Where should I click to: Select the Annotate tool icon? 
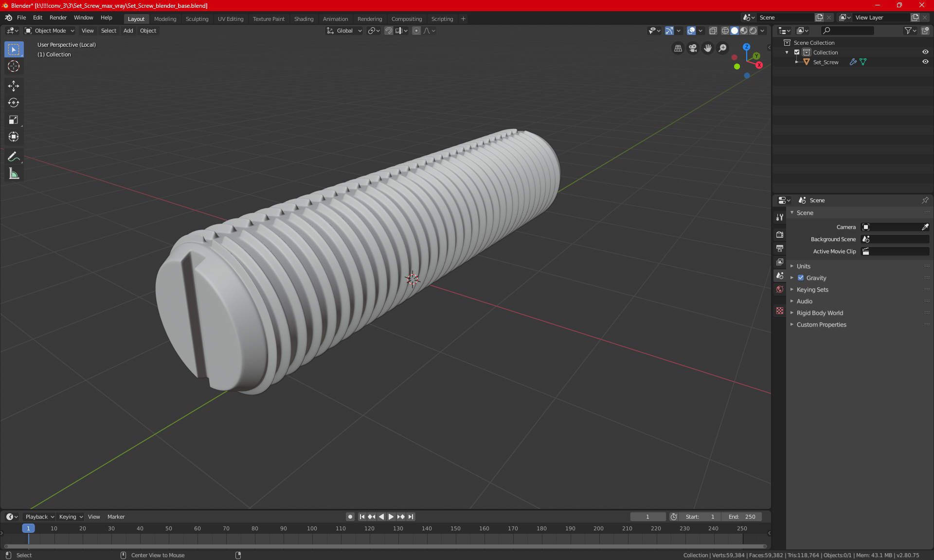(x=13, y=157)
